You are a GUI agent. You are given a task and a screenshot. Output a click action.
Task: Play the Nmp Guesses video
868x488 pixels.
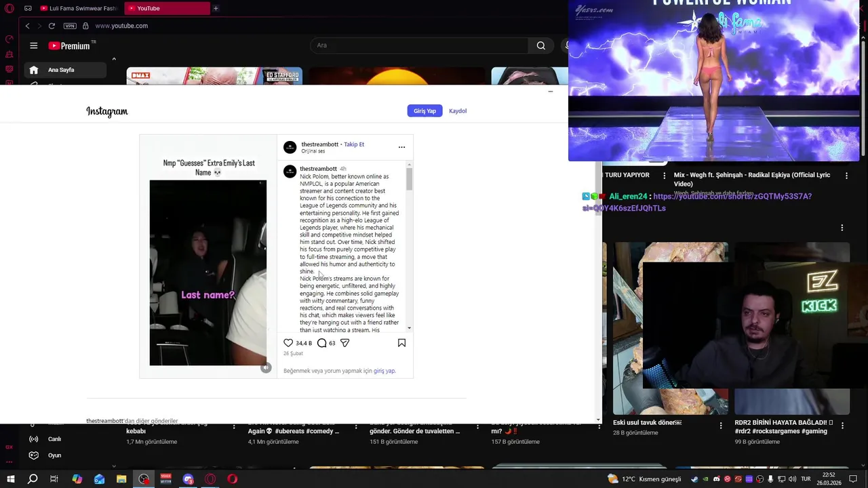coord(208,272)
